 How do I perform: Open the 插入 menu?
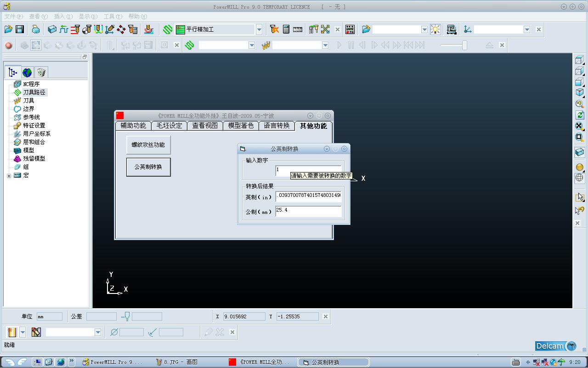click(x=63, y=17)
